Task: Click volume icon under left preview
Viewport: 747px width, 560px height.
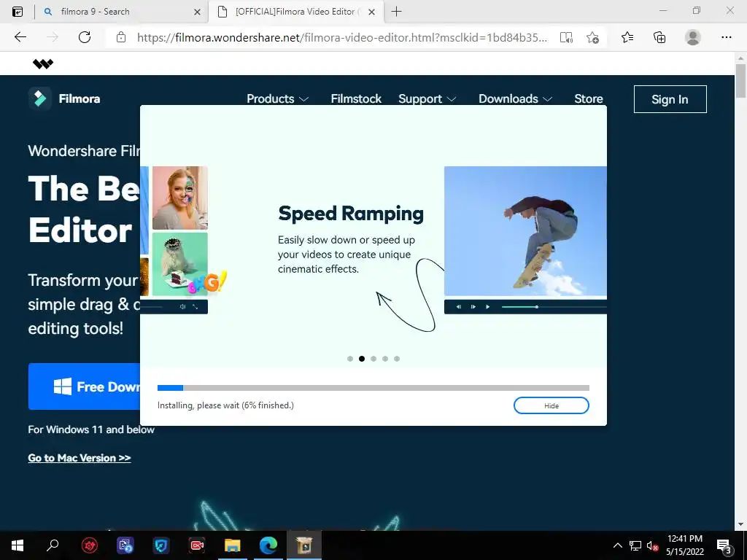Action: (x=182, y=307)
